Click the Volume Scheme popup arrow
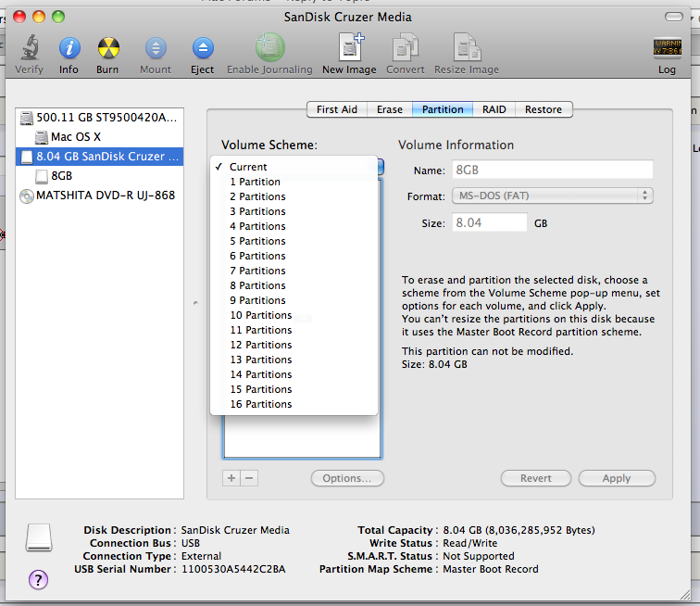The width and height of the screenshot is (700, 606). pyautogui.click(x=381, y=167)
